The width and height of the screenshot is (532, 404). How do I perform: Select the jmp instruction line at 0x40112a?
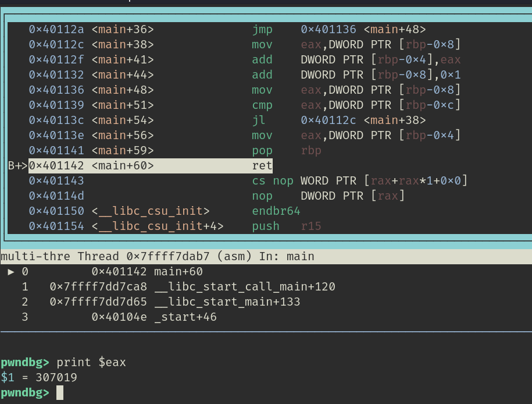227,30
